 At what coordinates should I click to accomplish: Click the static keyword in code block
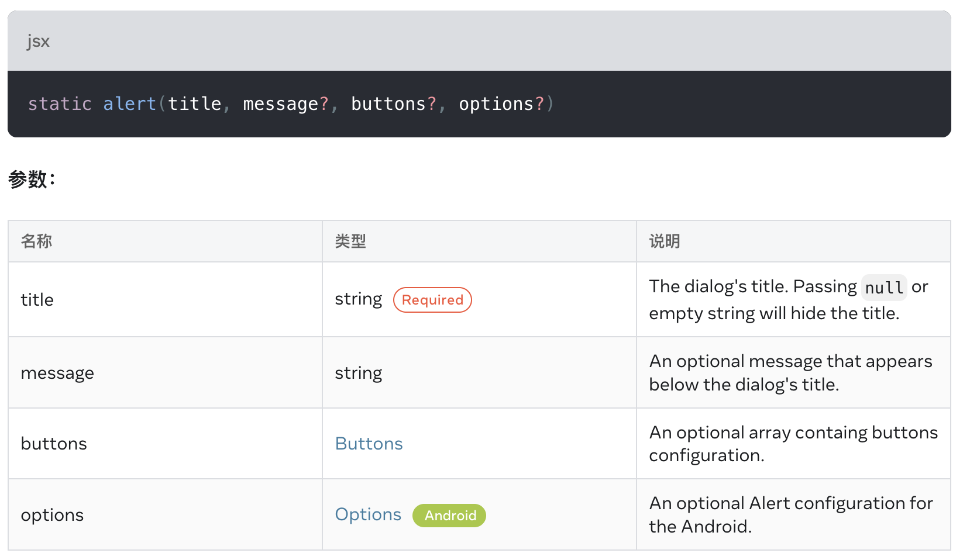click(x=60, y=104)
